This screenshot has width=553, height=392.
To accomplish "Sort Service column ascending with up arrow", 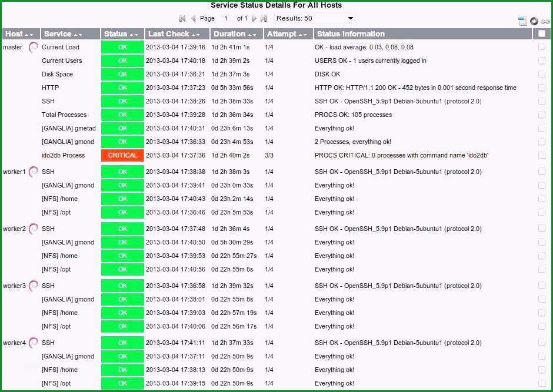I will (75, 35).
